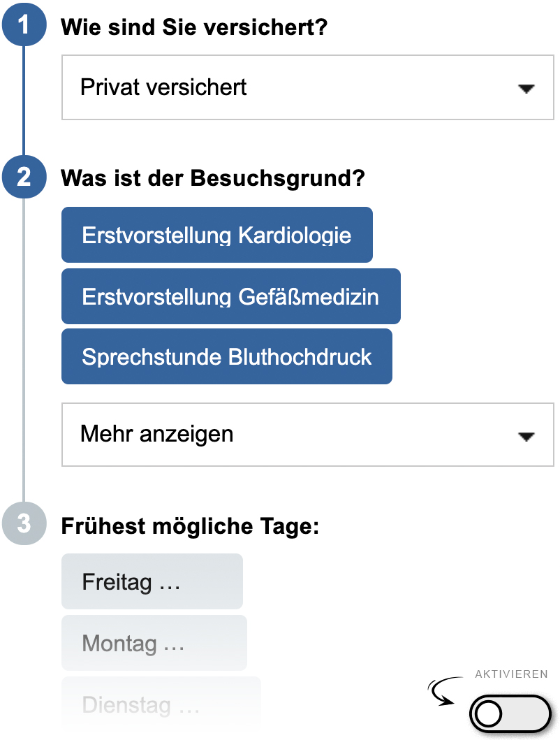
Task: Click the heading Was ist der Besuchsgrund?
Action: (213, 177)
